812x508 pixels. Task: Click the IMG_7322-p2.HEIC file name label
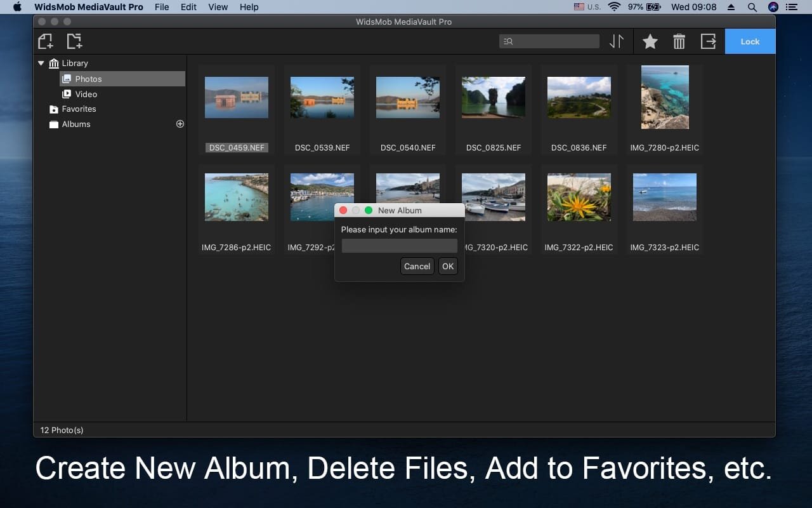[x=579, y=247]
